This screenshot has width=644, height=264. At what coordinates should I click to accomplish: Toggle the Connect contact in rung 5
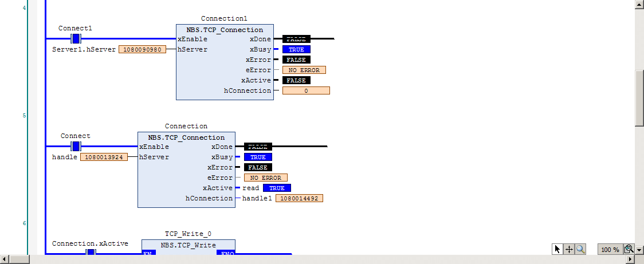coord(76,146)
